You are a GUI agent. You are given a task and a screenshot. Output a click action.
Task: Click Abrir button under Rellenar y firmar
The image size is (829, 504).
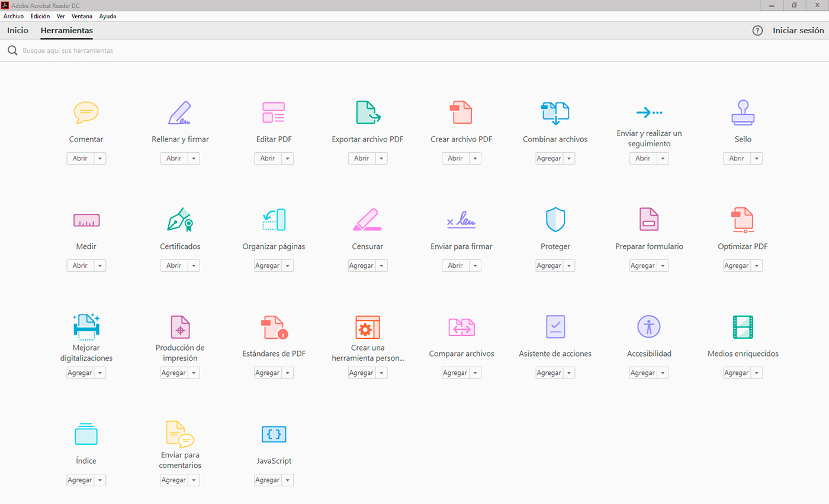pyautogui.click(x=174, y=158)
